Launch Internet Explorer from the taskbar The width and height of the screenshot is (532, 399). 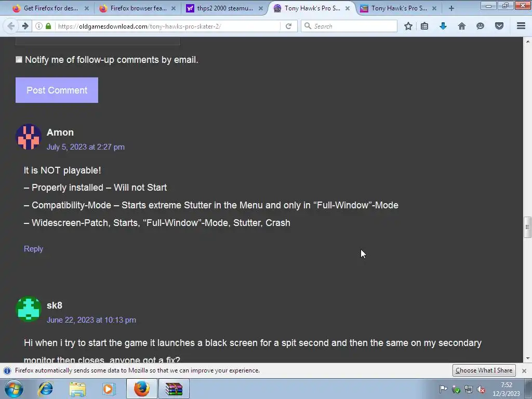coord(46,389)
